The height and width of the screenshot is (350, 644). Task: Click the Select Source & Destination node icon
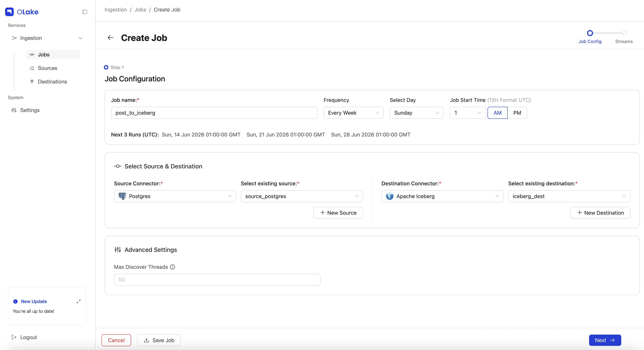pos(118,166)
